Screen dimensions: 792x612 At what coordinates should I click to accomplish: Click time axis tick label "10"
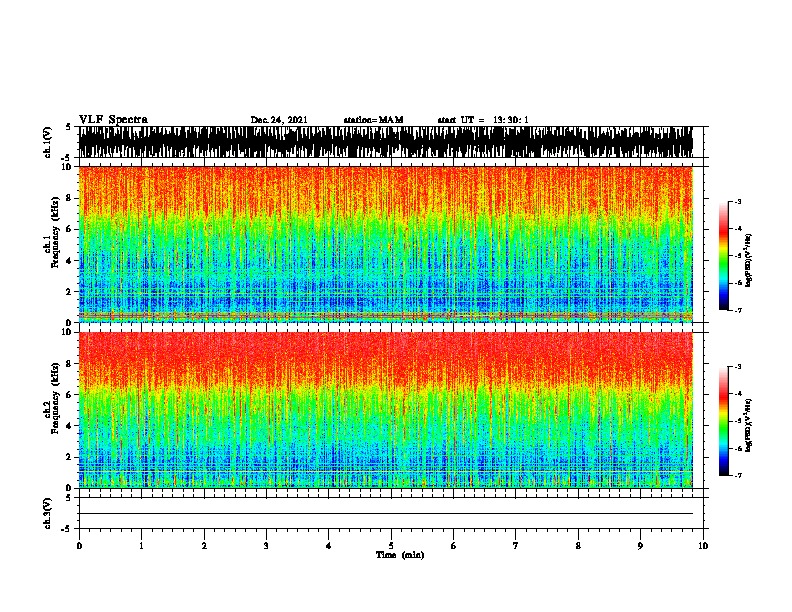pyautogui.click(x=703, y=546)
